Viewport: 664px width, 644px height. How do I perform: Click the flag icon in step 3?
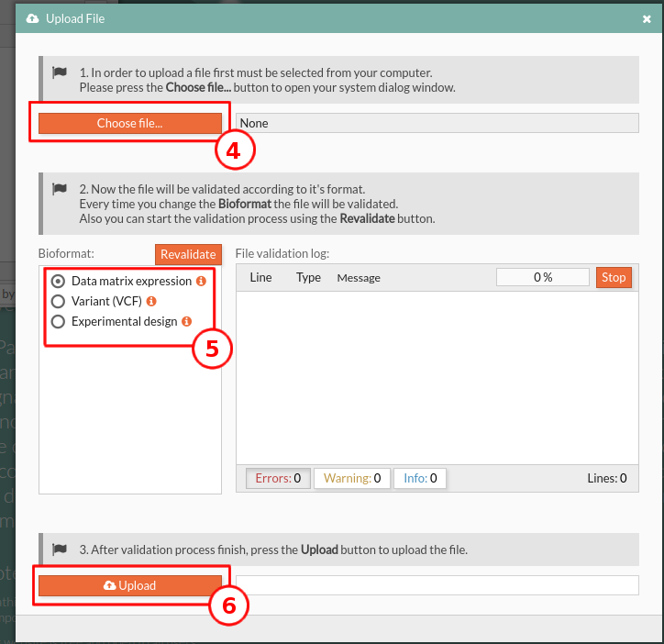tap(60, 550)
